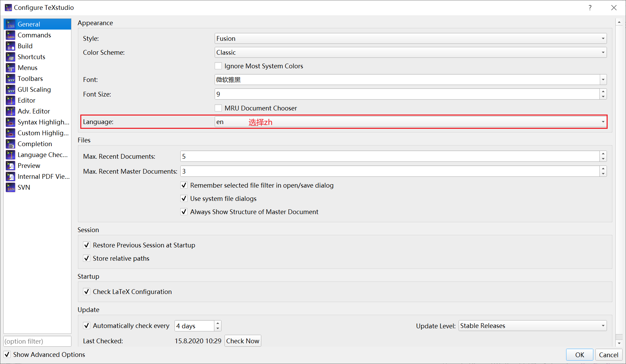
Task: Open the Style dropdown showing Fusion
Action: tap(411, 38)
